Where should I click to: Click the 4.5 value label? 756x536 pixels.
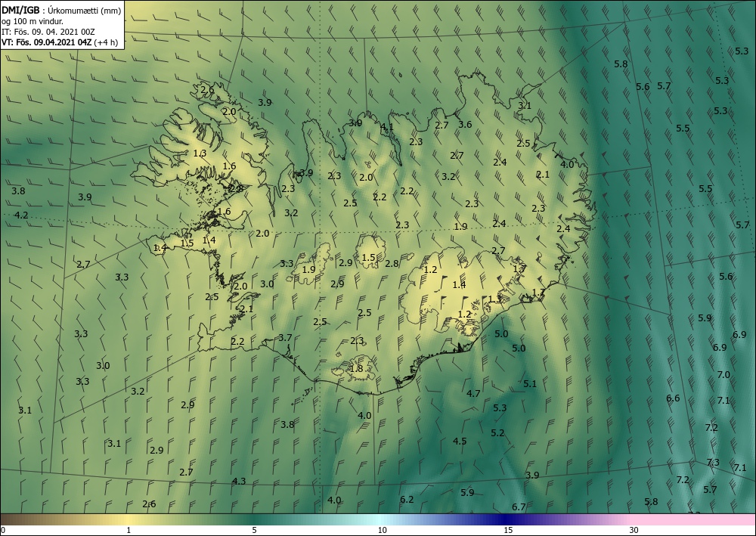coord(460,441)
